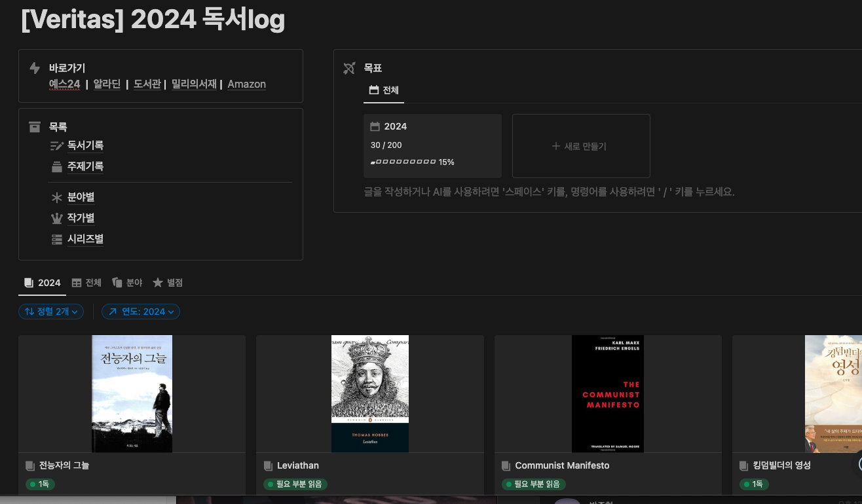Switch to the 2024 gallery view tab
The height and width of the screenshot is (504, 862).
[x=43, y=283]
